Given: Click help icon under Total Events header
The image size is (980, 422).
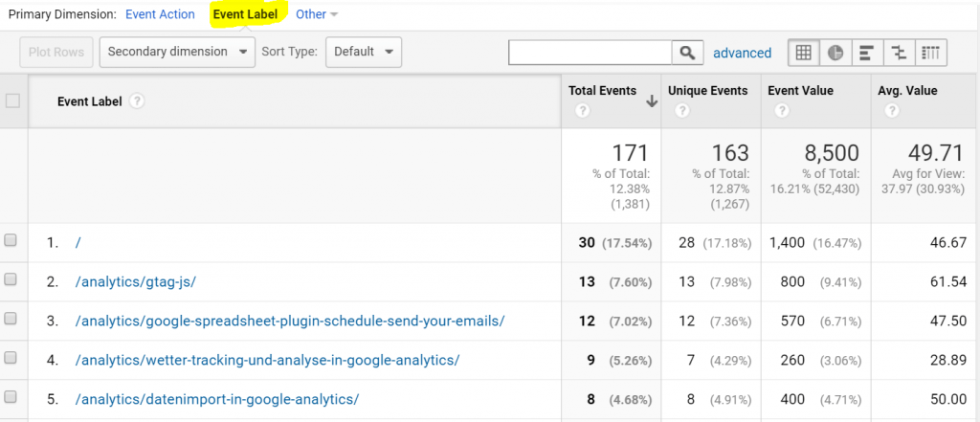Looking at the screenshot, I should (583, 111).
